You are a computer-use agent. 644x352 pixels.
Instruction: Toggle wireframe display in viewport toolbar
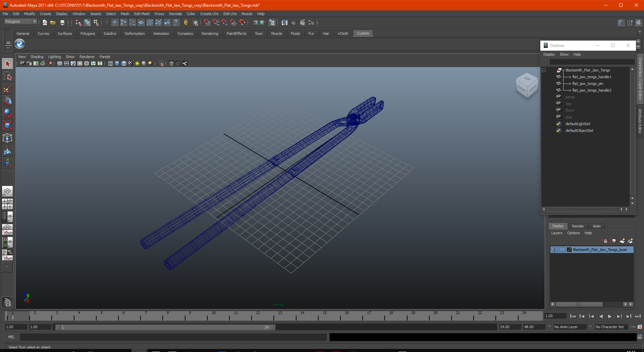pos(110,63)
